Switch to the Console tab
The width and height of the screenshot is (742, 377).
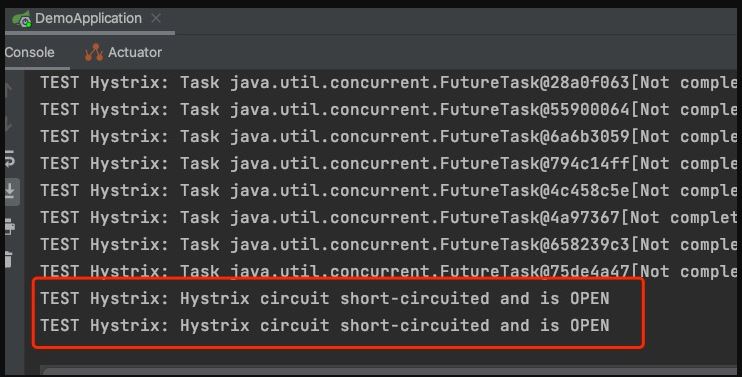tap(30, 53)
